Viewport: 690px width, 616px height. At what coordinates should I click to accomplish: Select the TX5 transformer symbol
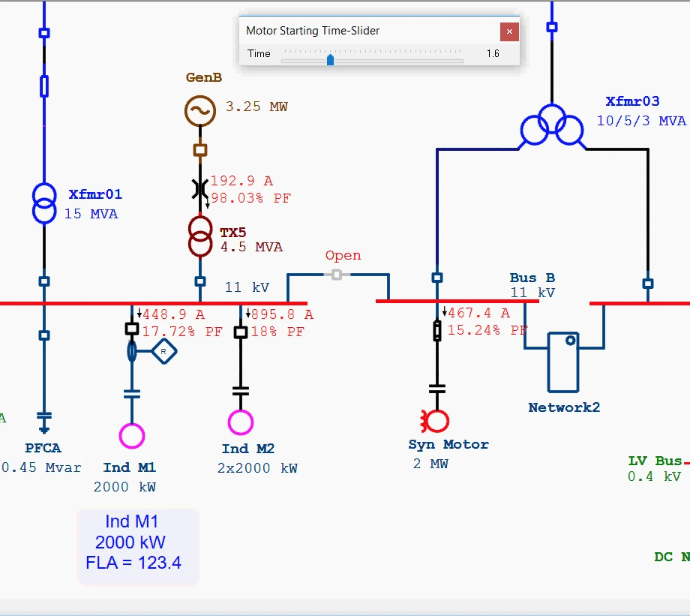click(200, 236)
